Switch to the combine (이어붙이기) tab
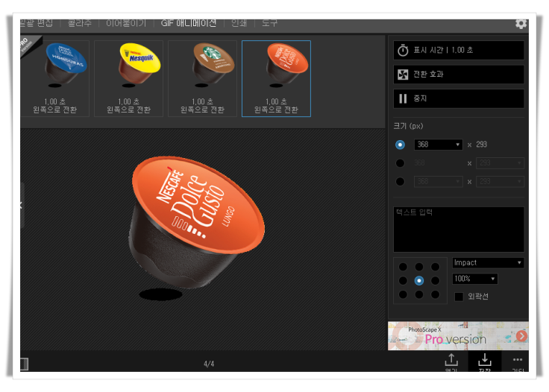Viewport: 549px width, 392px height. [126, 23]
